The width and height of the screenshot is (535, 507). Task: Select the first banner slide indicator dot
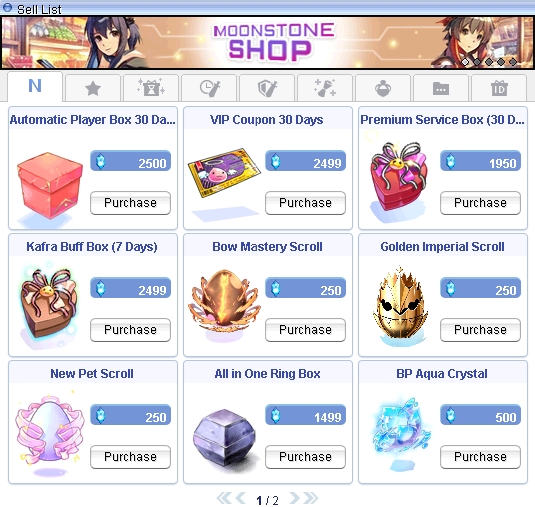[465, 62]
